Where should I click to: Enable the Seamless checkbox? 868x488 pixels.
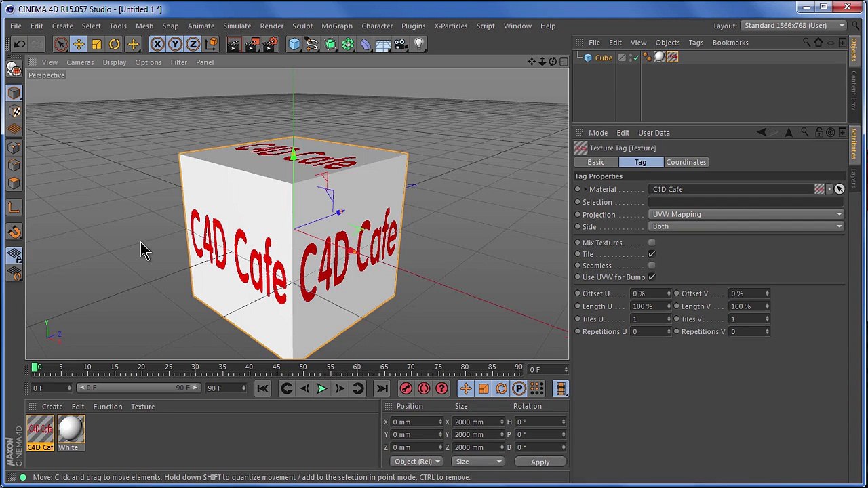pyautogui.click(x=652, y=266)
